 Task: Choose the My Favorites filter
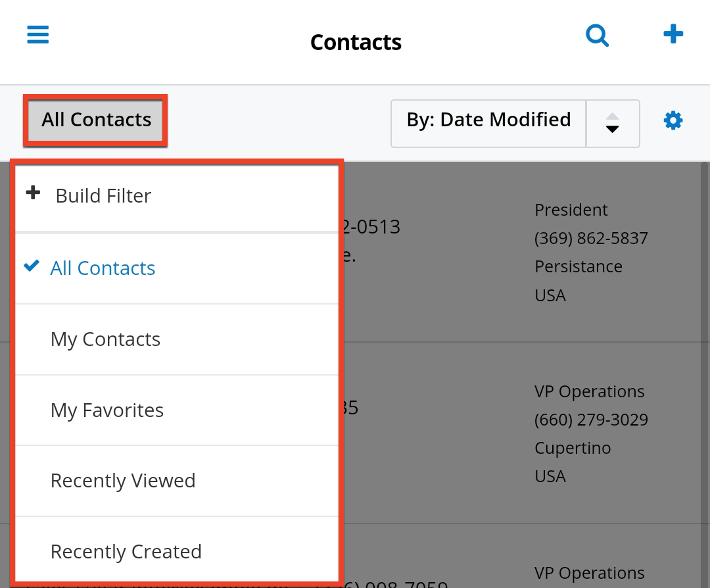107,410
